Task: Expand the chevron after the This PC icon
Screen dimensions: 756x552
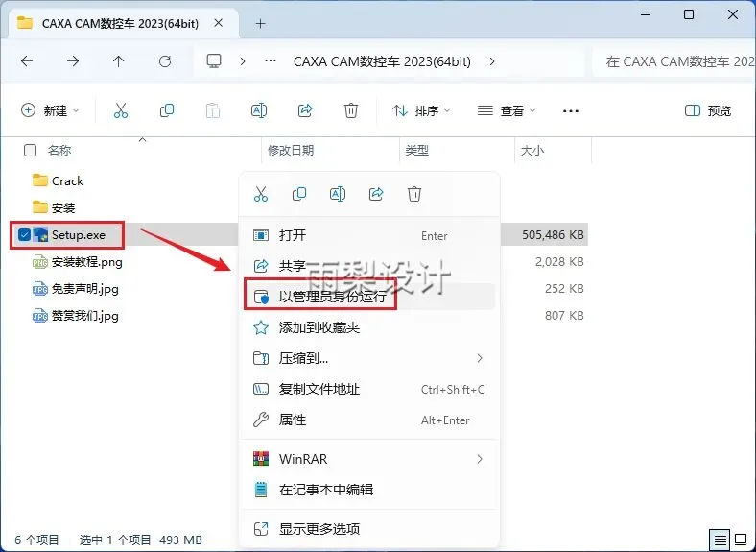Action: [243, 61]
